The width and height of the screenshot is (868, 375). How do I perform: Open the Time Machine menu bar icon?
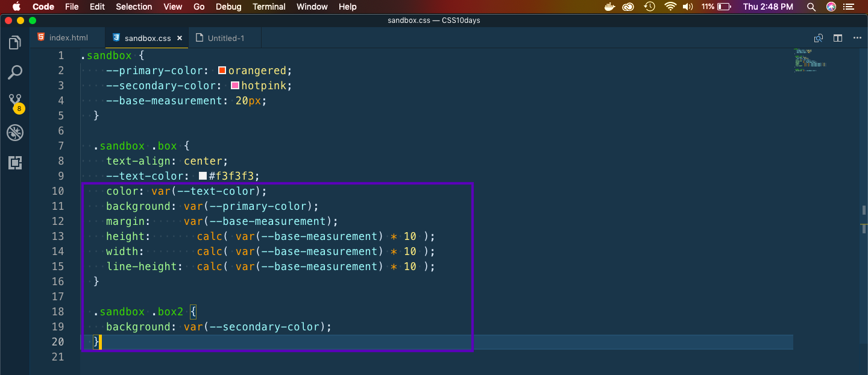[649, 7]
